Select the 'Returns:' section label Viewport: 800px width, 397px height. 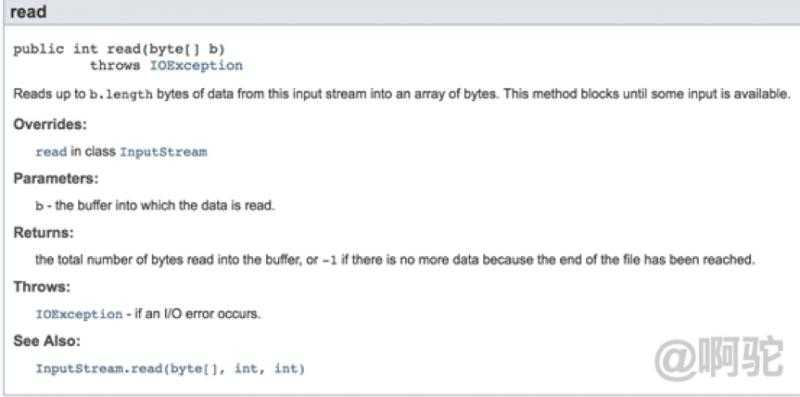pyautogui.click(x=43, y=233)
